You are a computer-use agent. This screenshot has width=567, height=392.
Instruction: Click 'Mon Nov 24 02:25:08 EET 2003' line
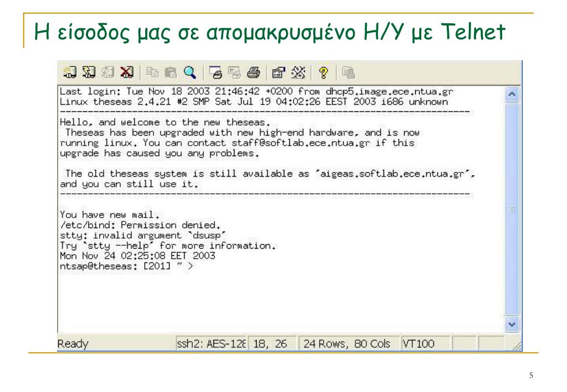[x=137, y=256]
